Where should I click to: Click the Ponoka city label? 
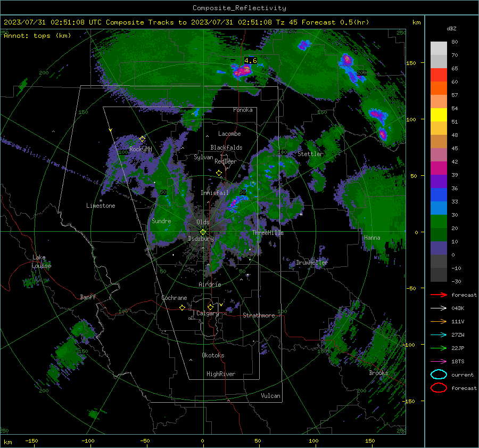point(243,110)
